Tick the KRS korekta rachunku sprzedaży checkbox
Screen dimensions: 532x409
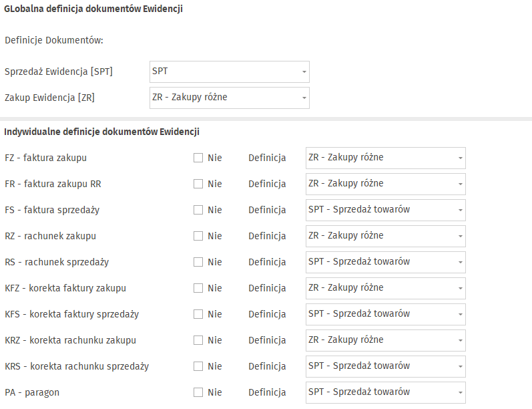198,366
